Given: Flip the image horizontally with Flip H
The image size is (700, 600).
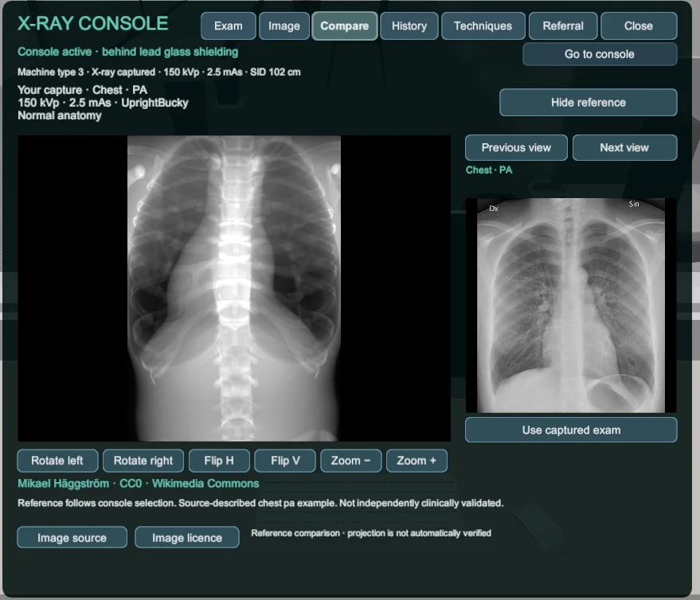Looking at the screenshot, I should 219,461.
